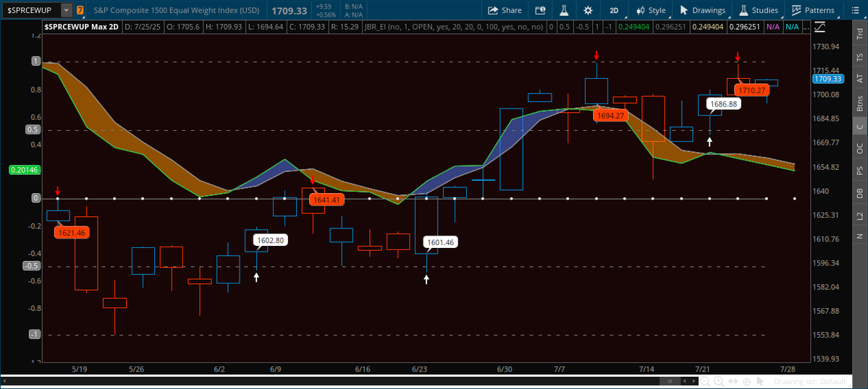Click the gray 0.5 level label on left axis

click(33, 129)
